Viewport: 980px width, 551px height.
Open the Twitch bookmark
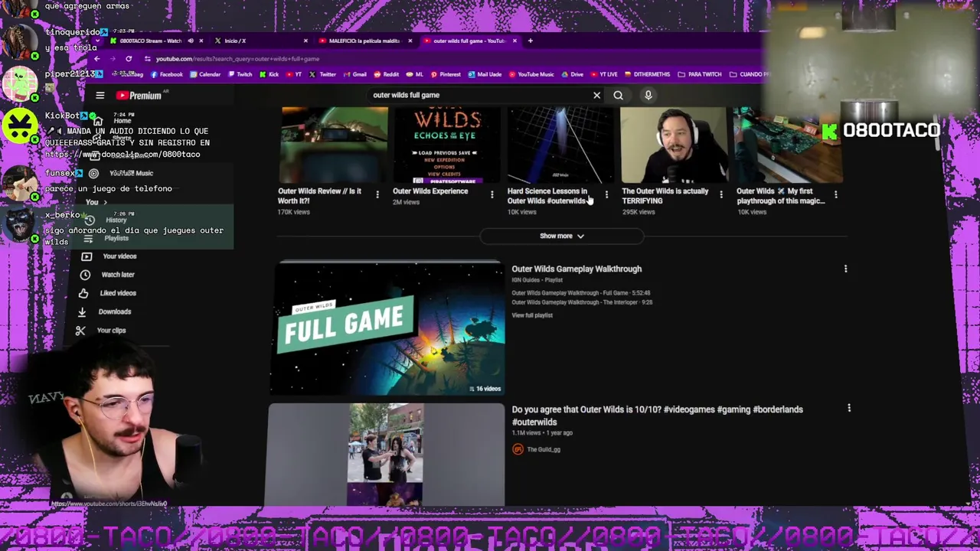tap(240, 74)
